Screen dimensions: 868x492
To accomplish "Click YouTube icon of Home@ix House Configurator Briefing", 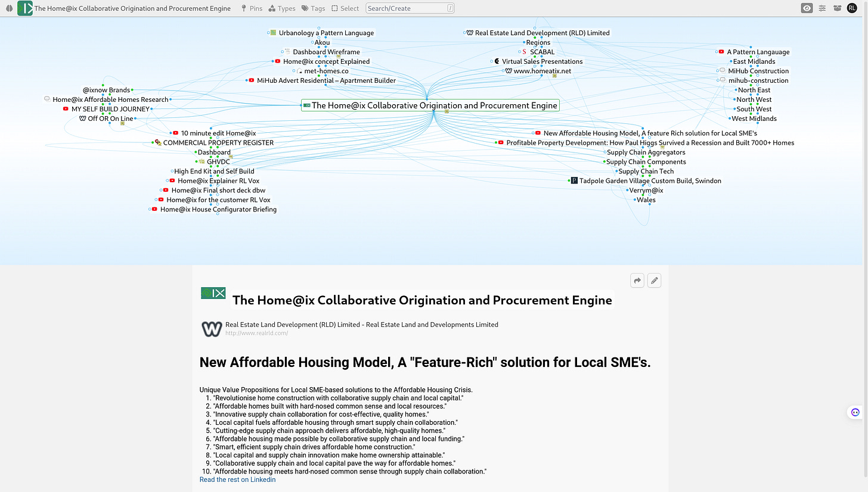I will [x=154, y=209].
